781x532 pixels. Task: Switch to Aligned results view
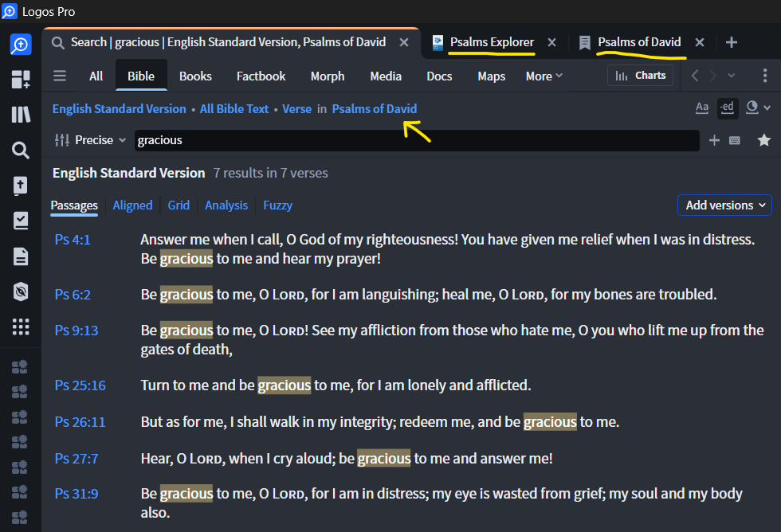click(x=132, y=205)
